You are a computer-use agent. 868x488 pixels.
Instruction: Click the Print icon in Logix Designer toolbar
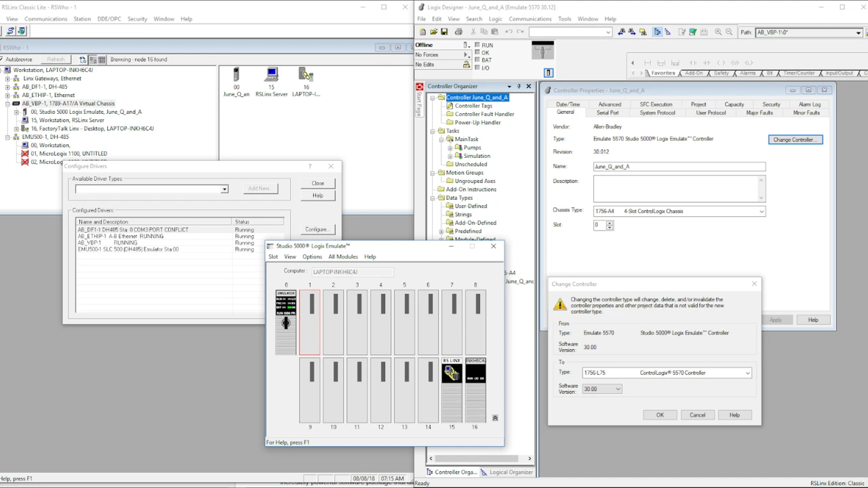pyautogui.click(x=458, y=32)
